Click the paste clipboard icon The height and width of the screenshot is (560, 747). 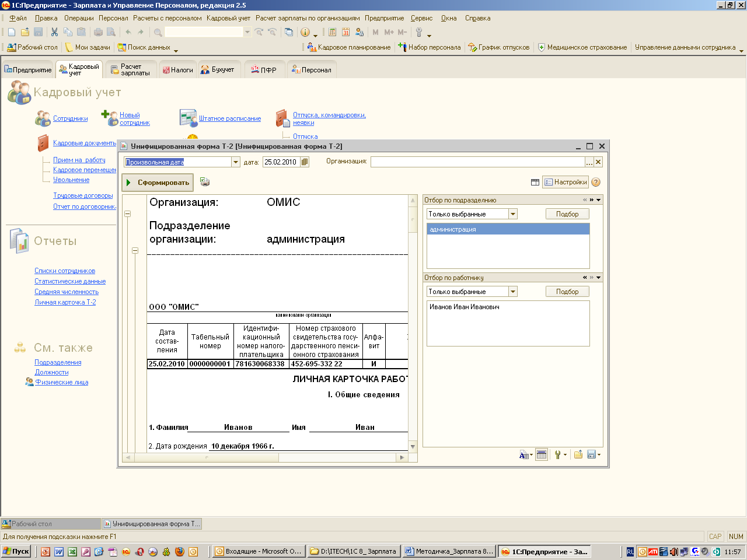tap(81, 32)
